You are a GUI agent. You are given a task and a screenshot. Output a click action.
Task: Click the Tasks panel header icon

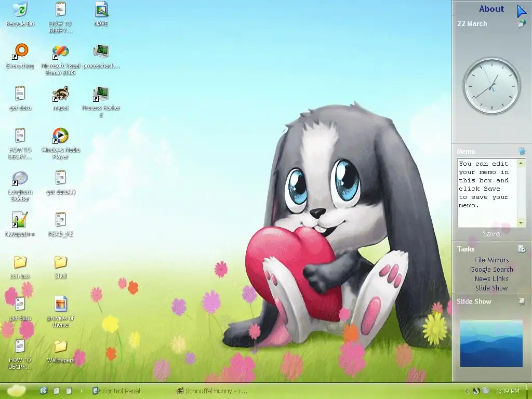(522, 249)
